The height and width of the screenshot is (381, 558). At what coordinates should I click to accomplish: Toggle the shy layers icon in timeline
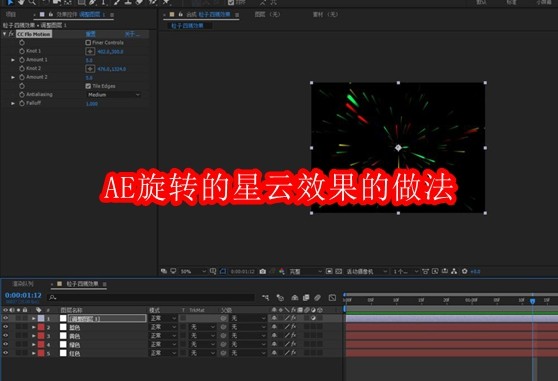coord(295,297)
